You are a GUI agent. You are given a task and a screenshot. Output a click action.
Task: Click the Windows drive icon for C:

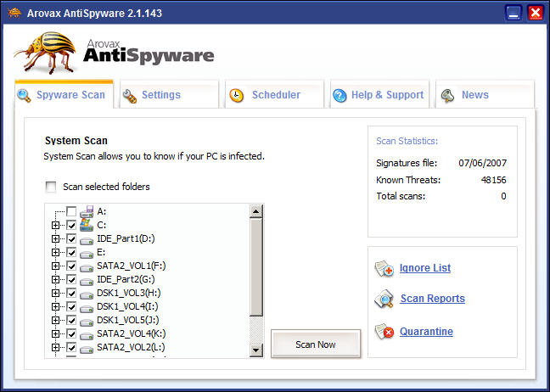coord(87,225)
